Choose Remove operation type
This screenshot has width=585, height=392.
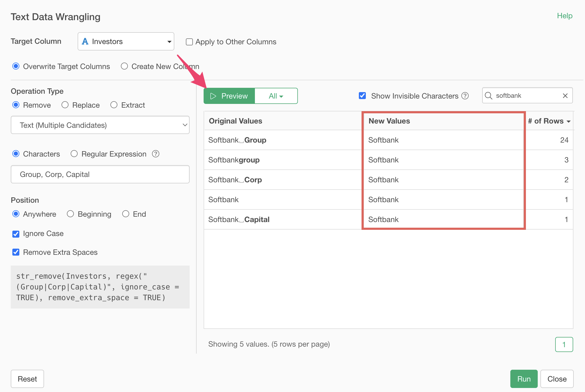tap(16, 105)
